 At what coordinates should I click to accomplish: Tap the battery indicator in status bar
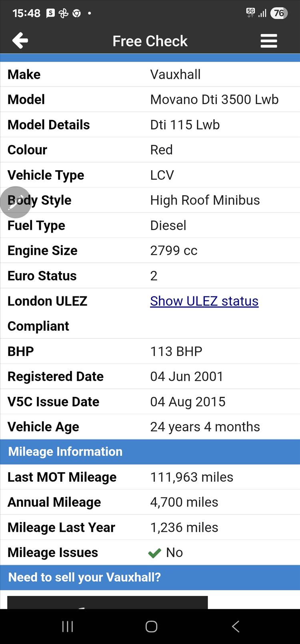coord(279,13)
